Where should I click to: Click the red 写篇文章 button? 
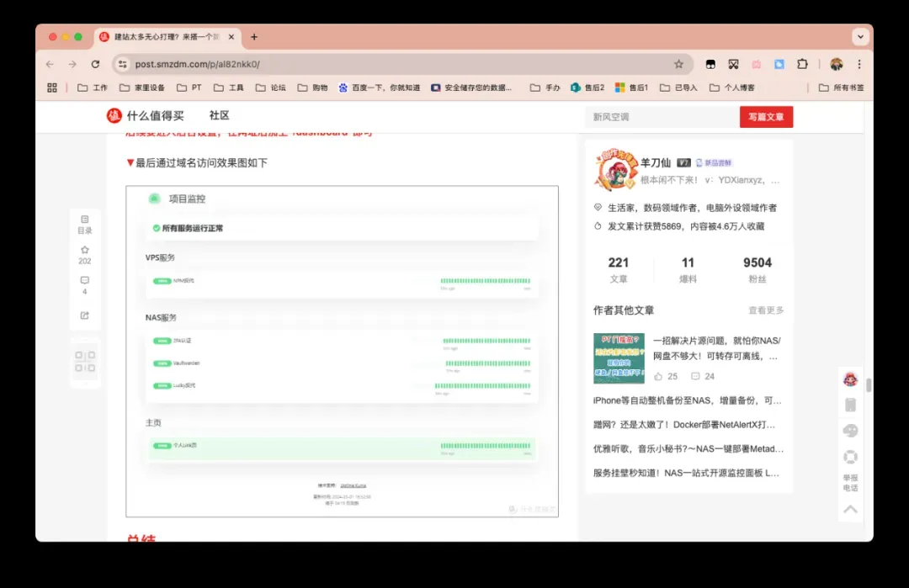(x=766, y=117)
